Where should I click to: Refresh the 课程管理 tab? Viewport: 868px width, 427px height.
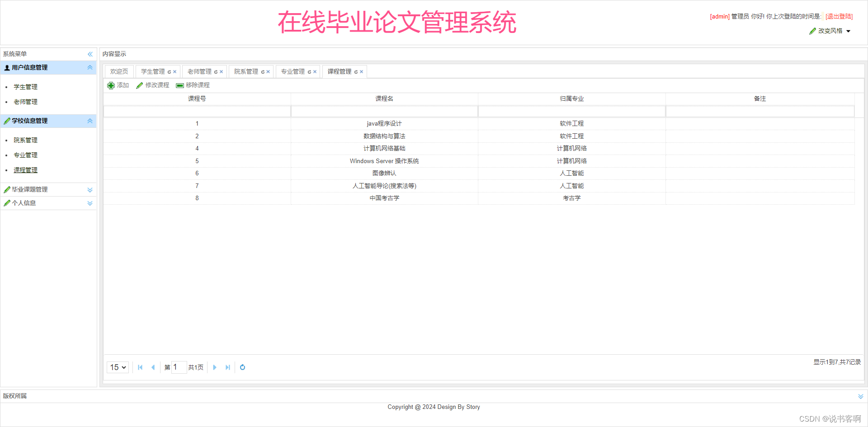(x=356, y=72)
